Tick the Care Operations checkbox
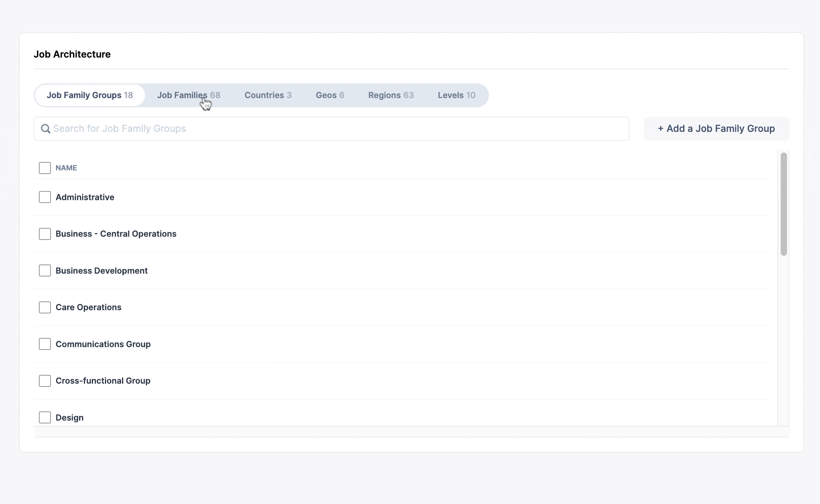This screenshot has height=504, width=820. (x=45, y=307)
